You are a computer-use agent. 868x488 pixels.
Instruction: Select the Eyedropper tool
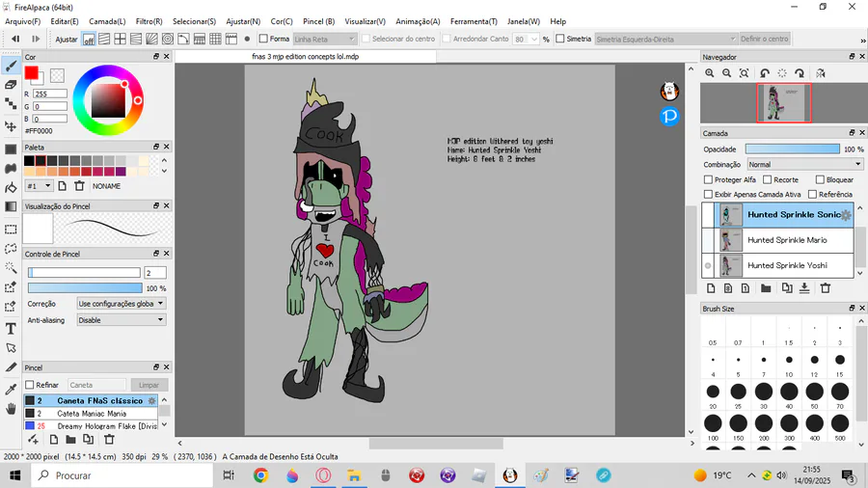11,389
